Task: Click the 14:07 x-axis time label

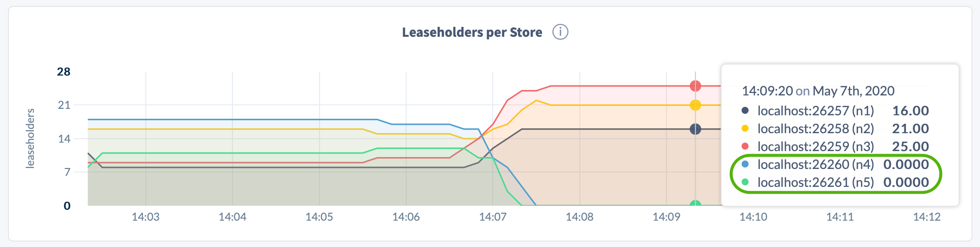Action: pyautogui.click(x=493, y=217)
